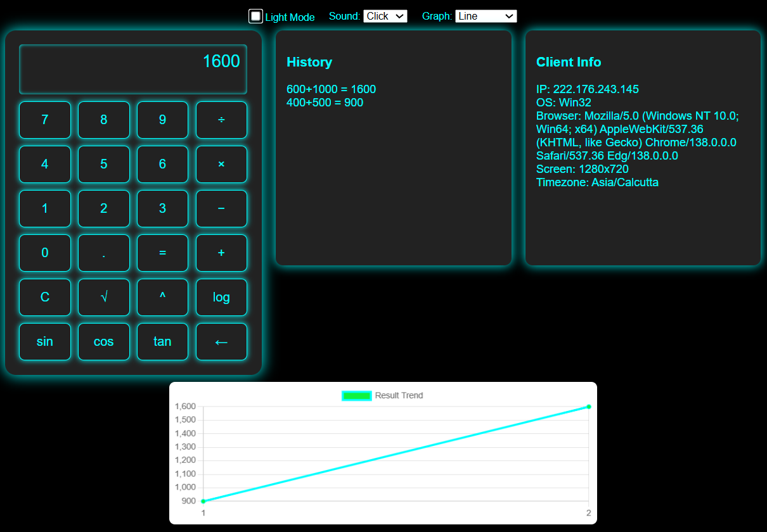
Task: Click the Result Trend legend label
Action: [x=399, y=396]
